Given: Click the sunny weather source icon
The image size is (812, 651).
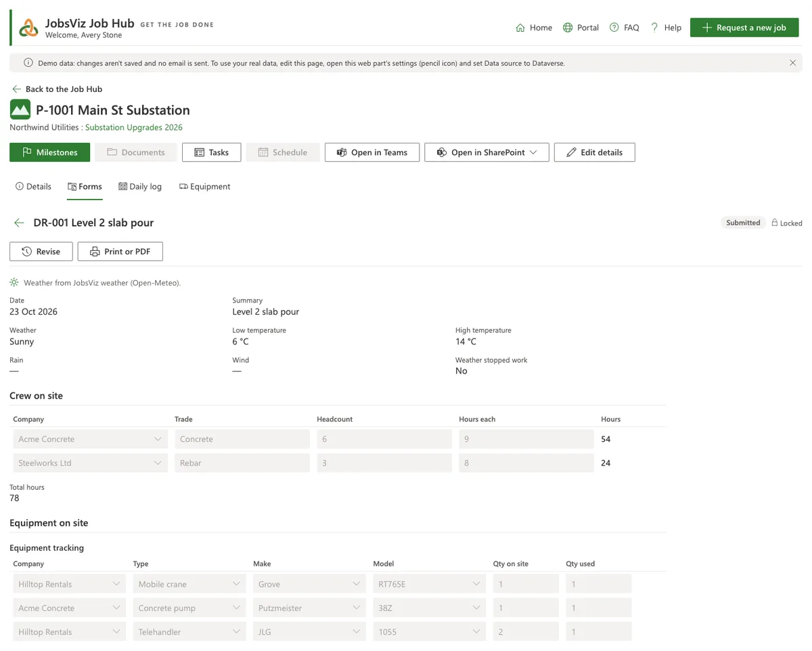Looking at the screenshot, I should pos(14,282).
